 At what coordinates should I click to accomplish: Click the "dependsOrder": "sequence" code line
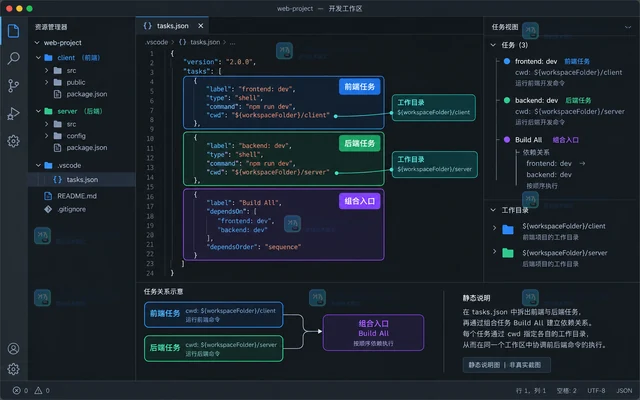[x=254, y=247]
